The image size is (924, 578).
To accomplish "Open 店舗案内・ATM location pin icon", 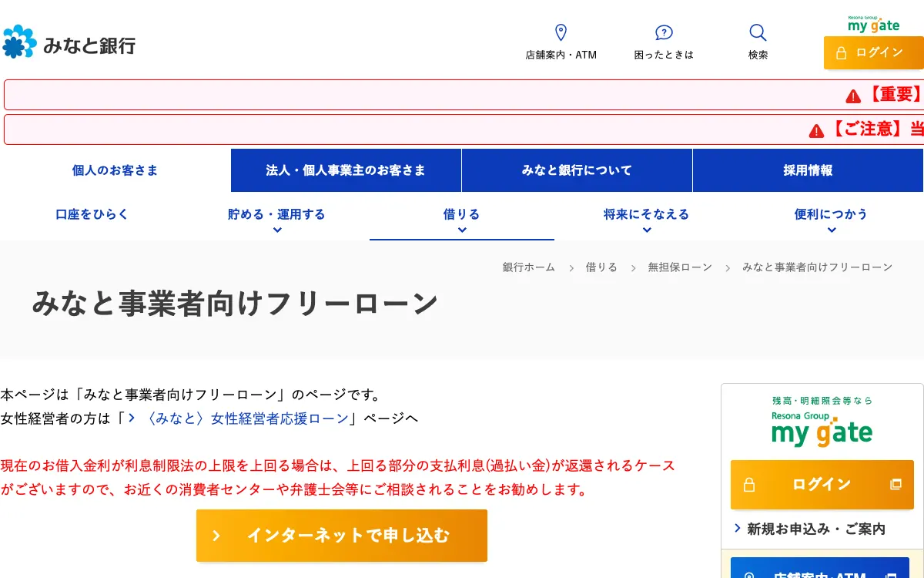I will (561, 32).
